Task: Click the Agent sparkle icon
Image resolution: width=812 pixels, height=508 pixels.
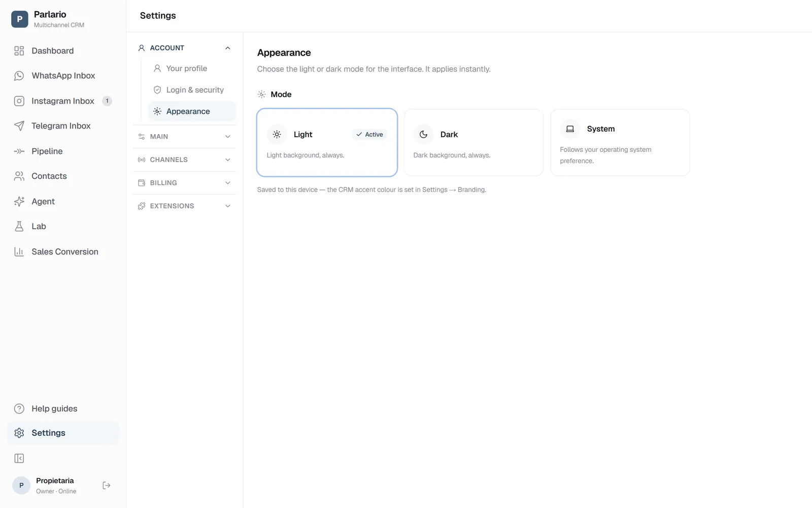Action: click(19, 202)
